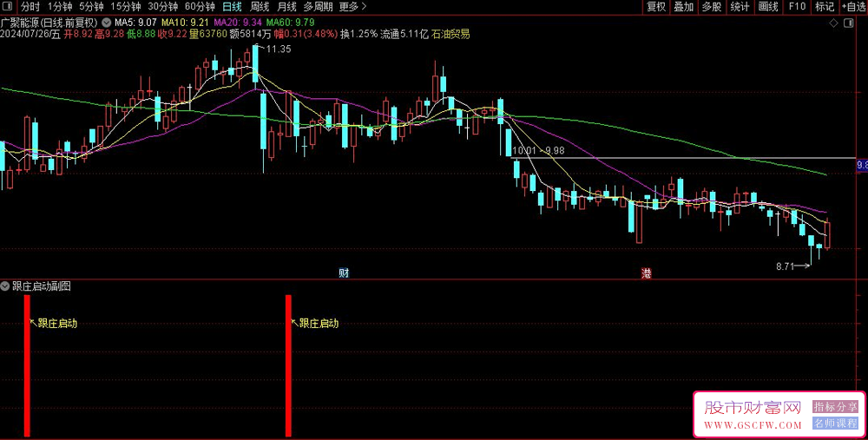Click the MA10: 9.21 indicator label
Image resolution: width=868 pixels, height=440 pixels.
pyautogui.click(x=185, y=23)
